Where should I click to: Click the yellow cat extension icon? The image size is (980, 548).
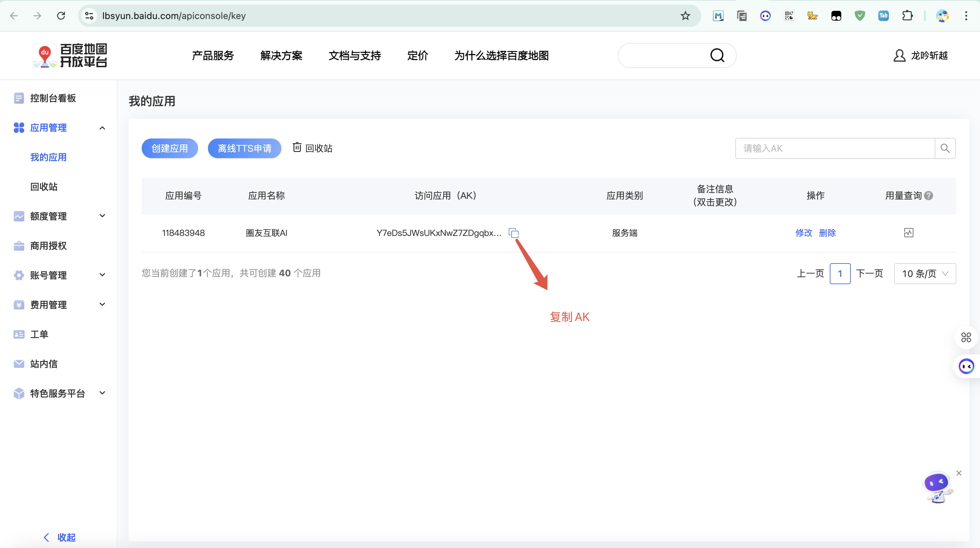tap(813, 16)
